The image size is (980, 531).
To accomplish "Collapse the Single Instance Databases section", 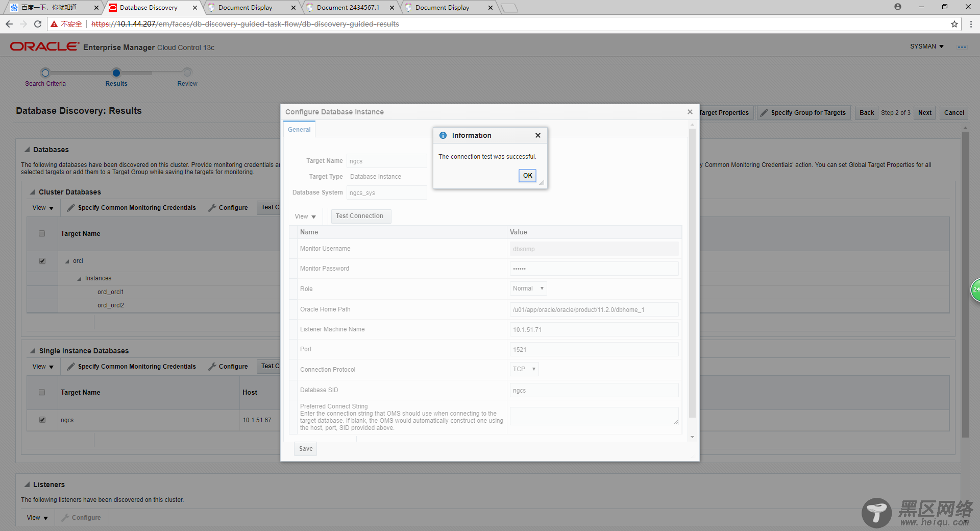I will [x=33, y=351].
